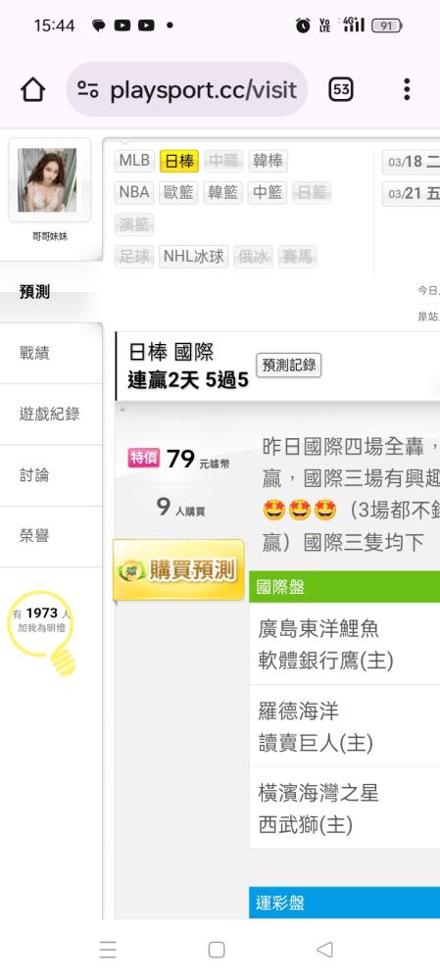
Task: Select the NBA league filter
Action: (x=134, y=192)
